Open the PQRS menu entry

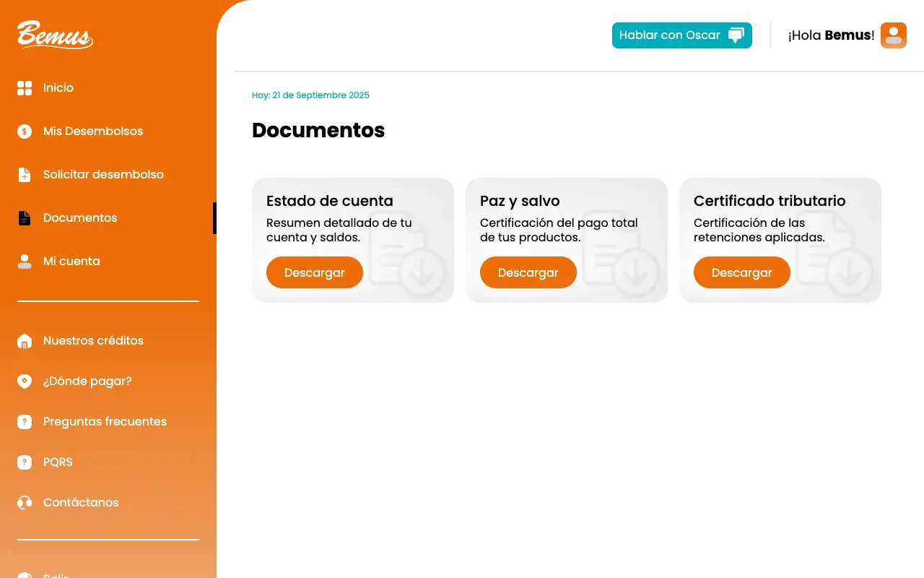[58, 462]
